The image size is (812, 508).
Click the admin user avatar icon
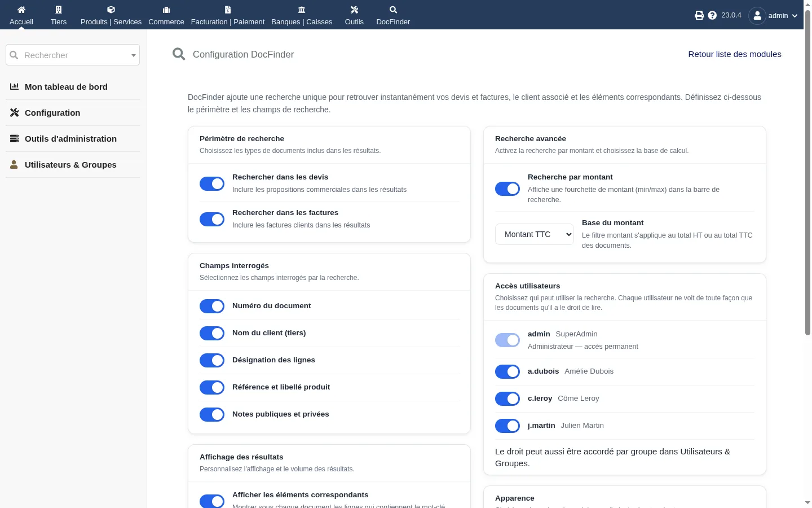(x=757, y=15)
